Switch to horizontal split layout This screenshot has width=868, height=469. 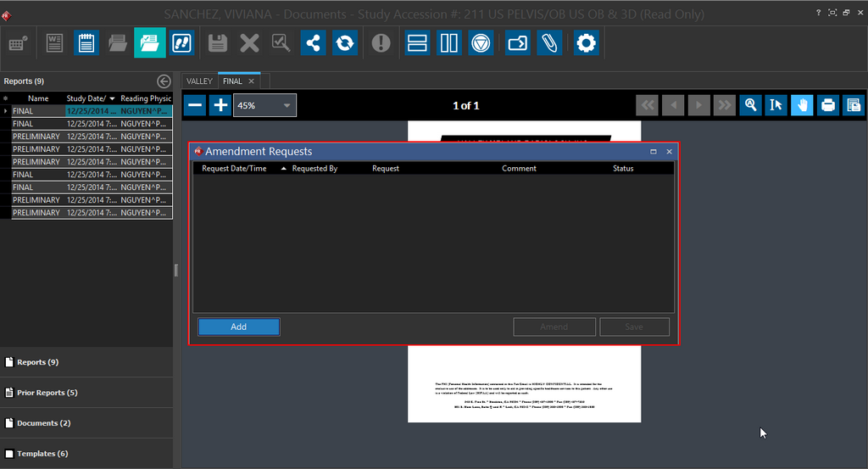416,43
